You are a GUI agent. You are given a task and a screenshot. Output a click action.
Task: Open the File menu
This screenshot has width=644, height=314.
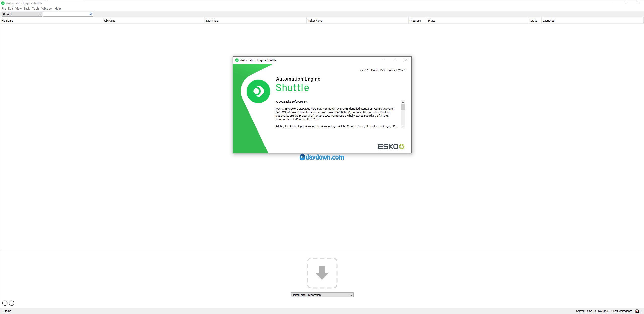pyautogui.click(x=4, y=9)
